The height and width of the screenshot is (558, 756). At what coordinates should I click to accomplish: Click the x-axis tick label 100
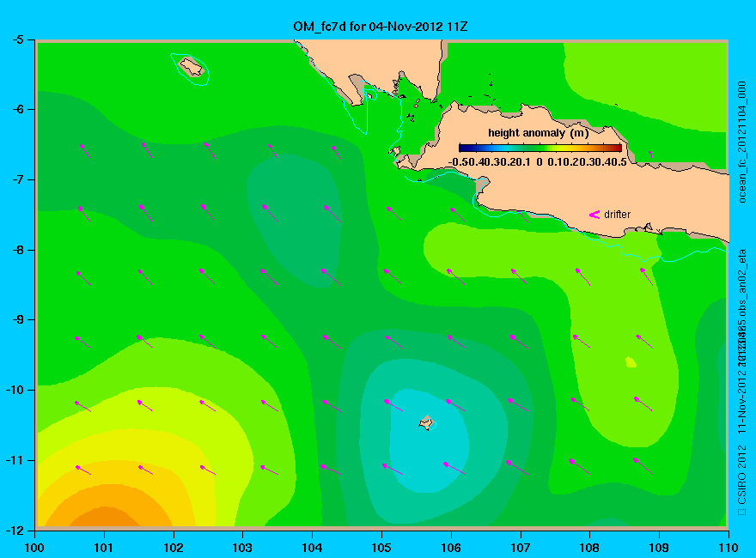pyautogui.click(x=34, y=548)
